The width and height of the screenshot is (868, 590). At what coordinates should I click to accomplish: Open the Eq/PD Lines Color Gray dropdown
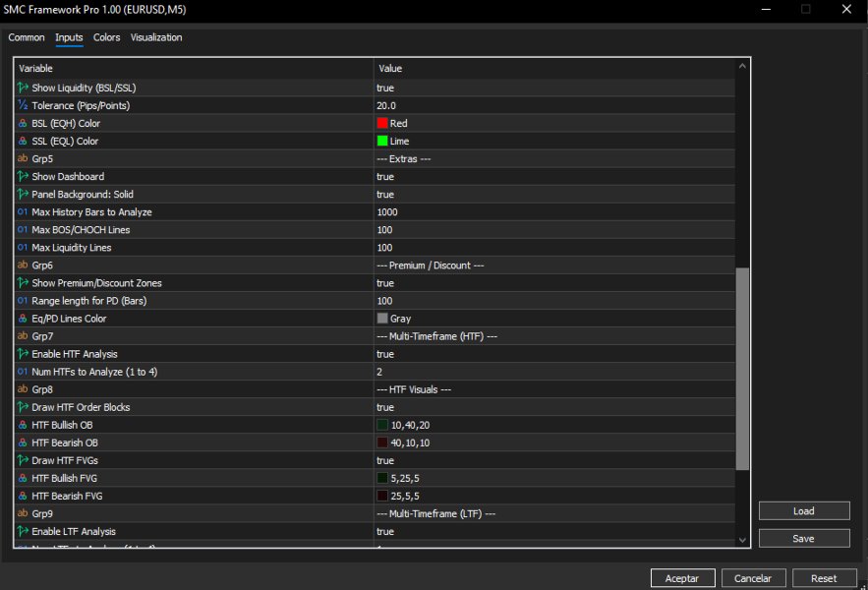click(x=554, y=319)
